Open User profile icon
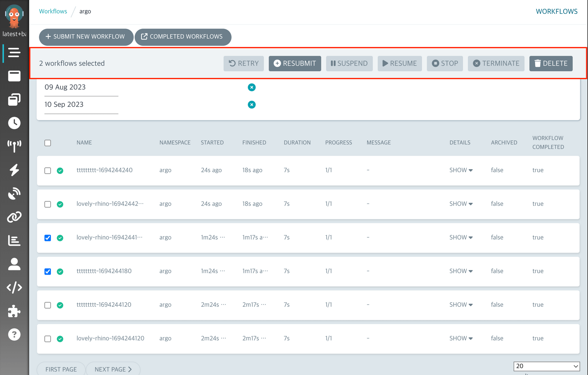The height and width of the screenshot is (375, 588). tap(14, 264)
